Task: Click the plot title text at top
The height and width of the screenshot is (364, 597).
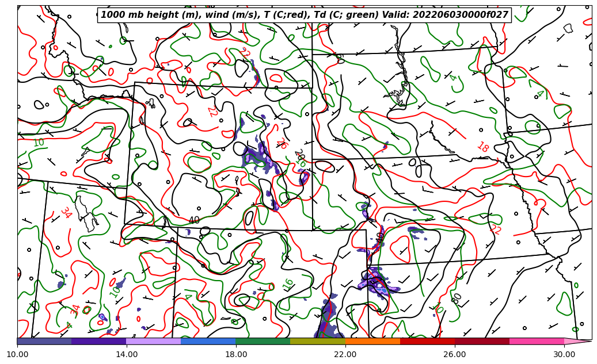Action: point(305,15)
